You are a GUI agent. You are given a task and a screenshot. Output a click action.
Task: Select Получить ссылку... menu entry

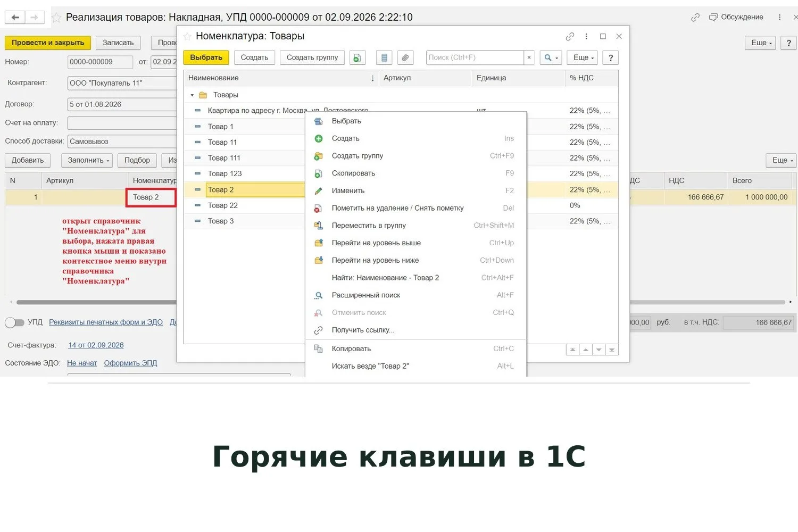[415, 330]
